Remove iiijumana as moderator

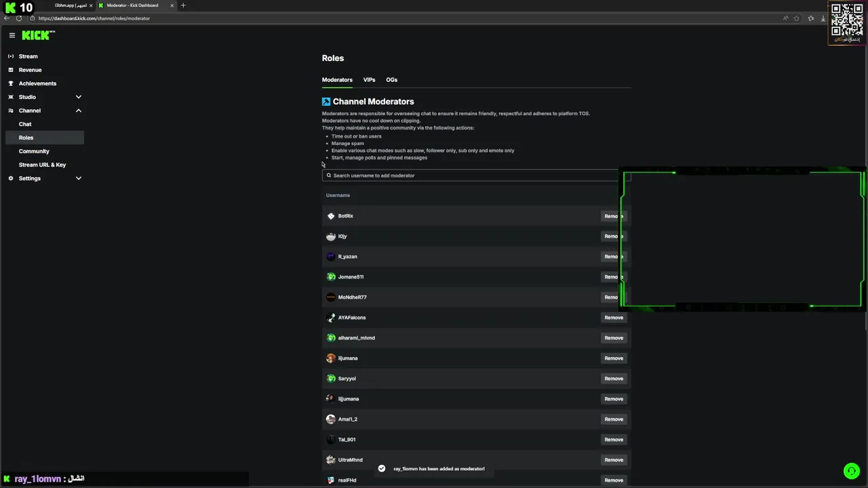click(614, 399)
